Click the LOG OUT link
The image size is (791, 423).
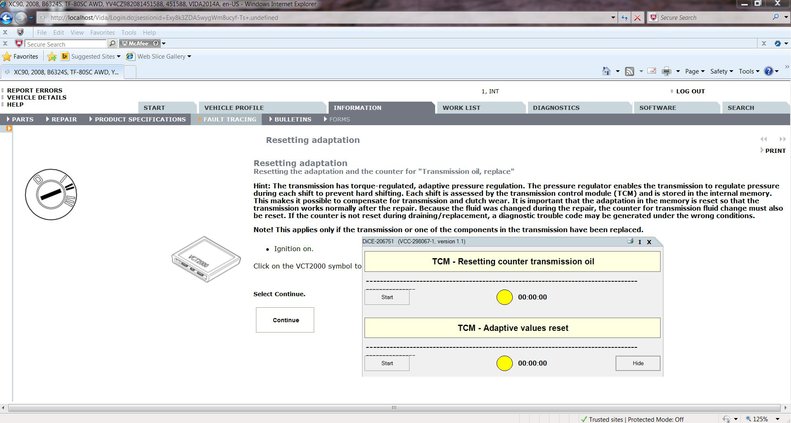pos(689,91)
